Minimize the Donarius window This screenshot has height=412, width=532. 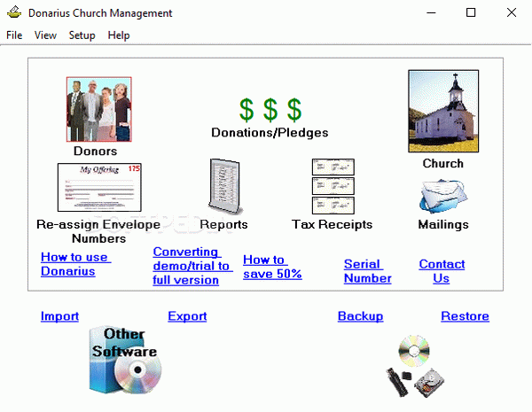(431, 13)
